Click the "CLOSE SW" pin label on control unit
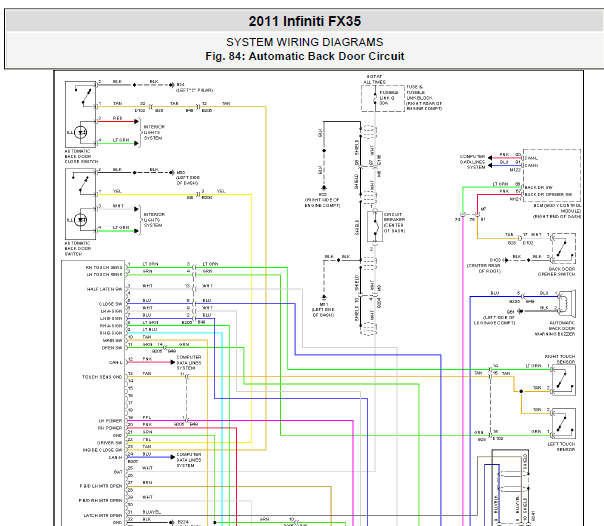 pos(110,304)
